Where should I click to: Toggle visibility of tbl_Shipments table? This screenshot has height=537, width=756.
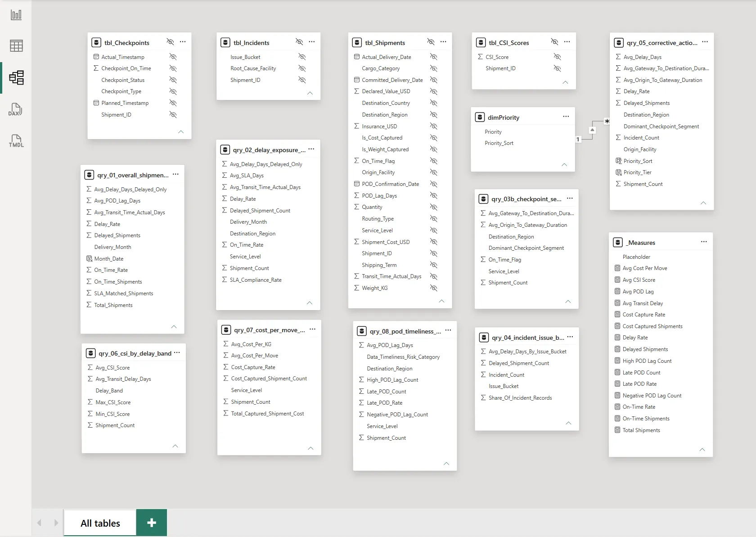431,42
